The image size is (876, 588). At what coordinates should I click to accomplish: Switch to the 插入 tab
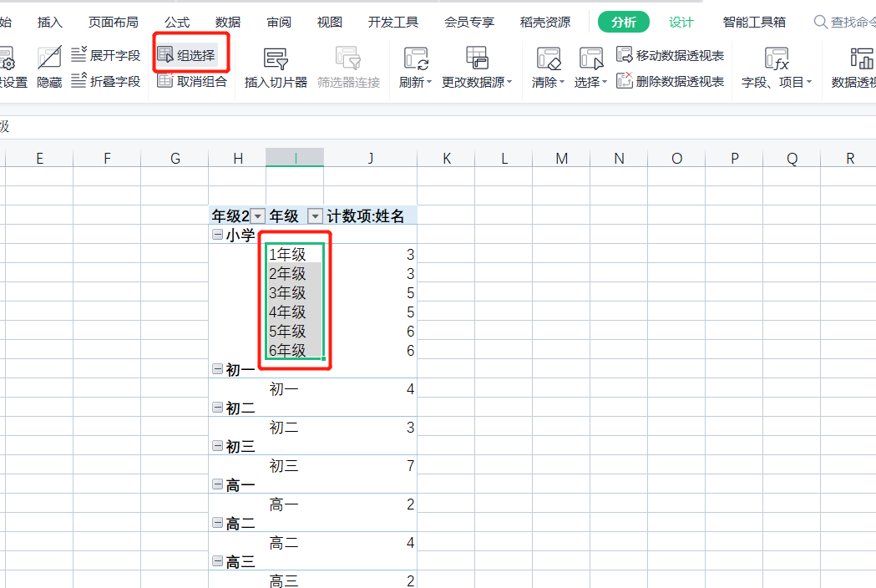[x=50, y=23]
